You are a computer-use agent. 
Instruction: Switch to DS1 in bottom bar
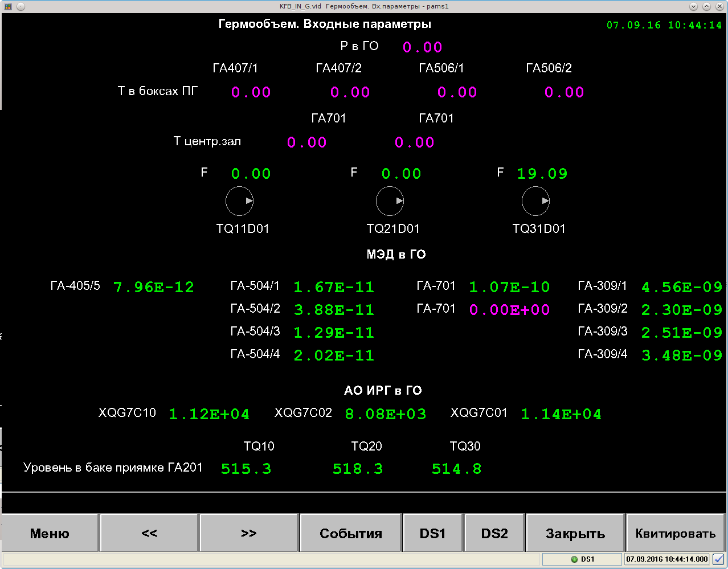coord(433,534)
